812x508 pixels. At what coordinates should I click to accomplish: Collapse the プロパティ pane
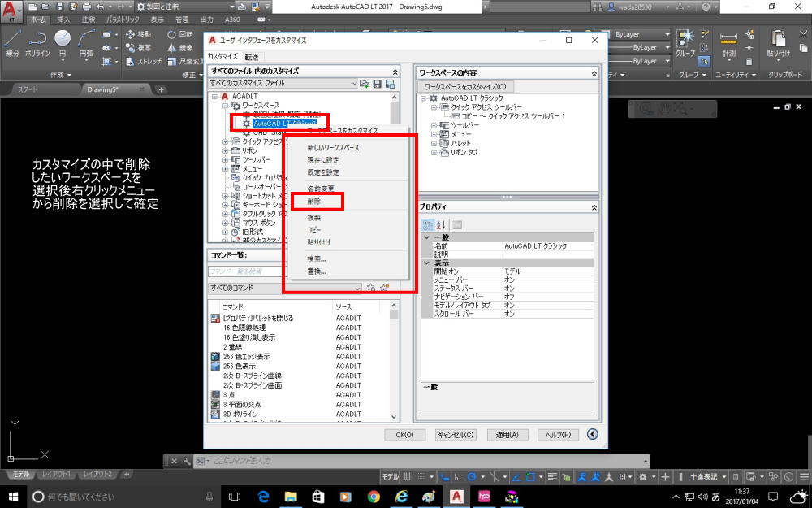coord(594,207)
